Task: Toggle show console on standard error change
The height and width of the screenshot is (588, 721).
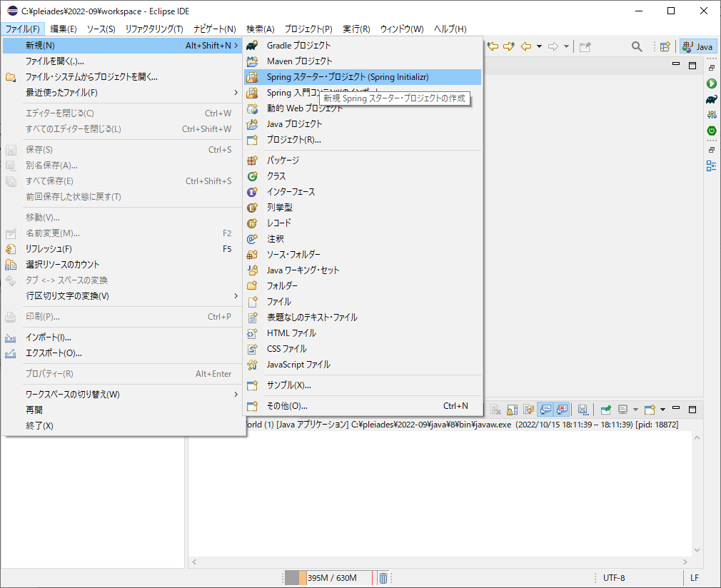Action: click(562, 410)
